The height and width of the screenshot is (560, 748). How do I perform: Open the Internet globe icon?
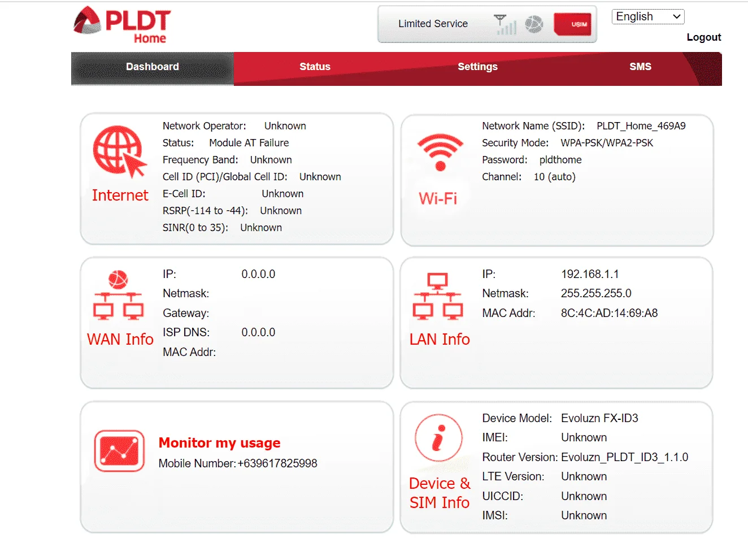point(120,151)
